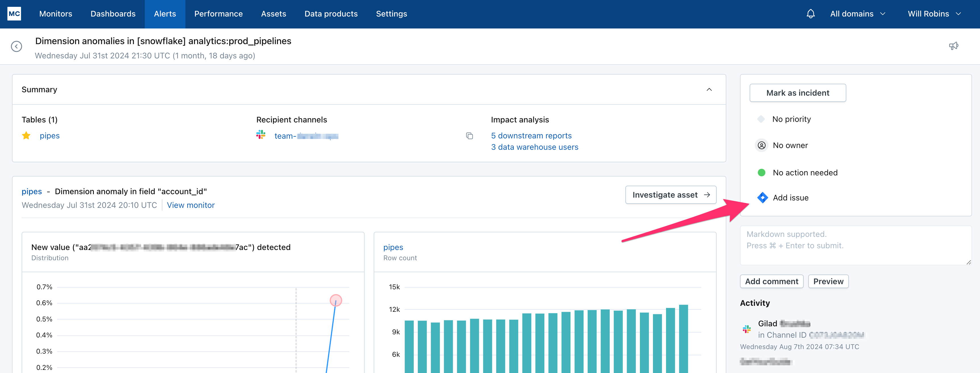The height and width of the screenshot is (373, 980).
Task: Click the New value detected chart title
Action: tap(161, 247)
